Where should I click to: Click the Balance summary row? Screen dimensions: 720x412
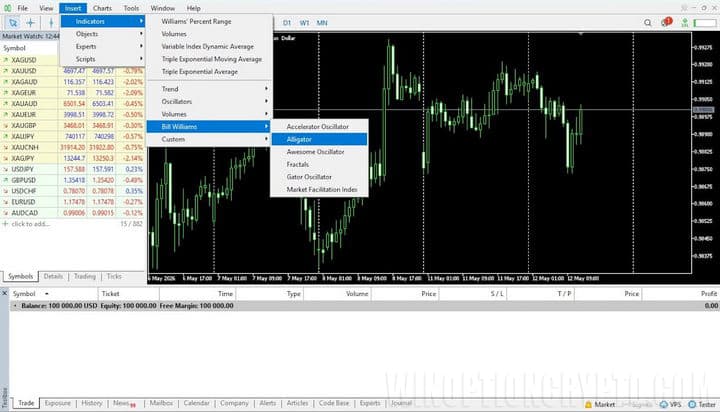click(365, 306)
